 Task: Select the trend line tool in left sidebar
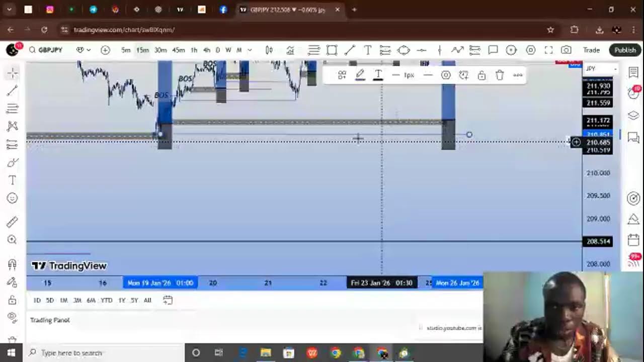tap(13, 91)
